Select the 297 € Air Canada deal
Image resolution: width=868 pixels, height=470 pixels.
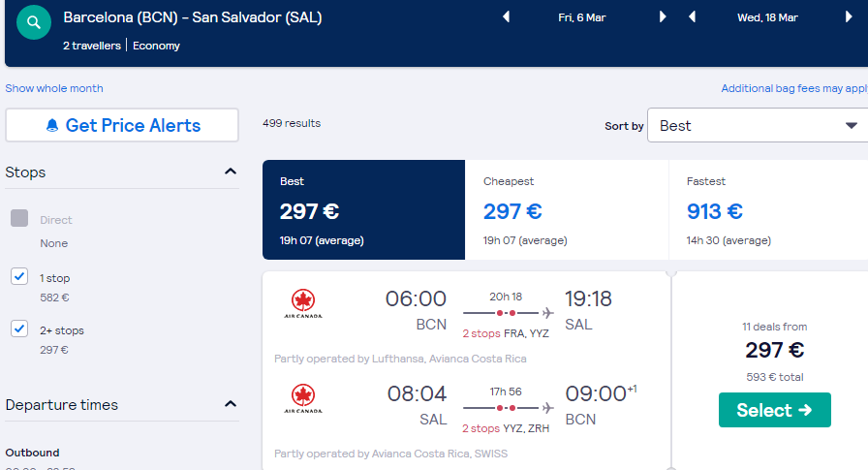pos(774,410)
